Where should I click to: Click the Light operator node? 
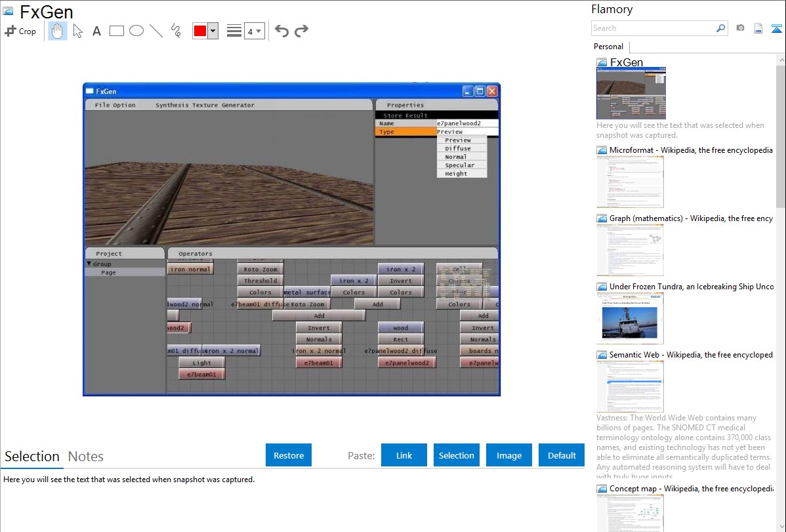pos(201,363)
